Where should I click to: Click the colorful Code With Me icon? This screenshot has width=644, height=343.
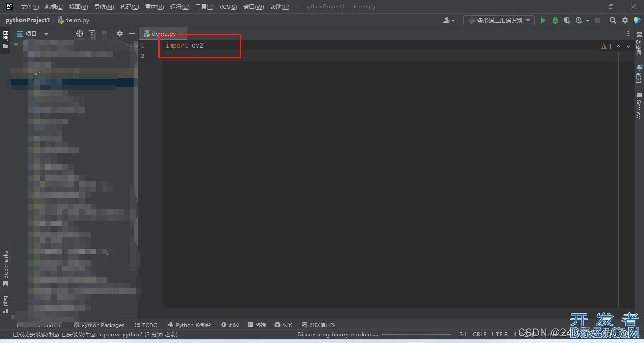click(x=637, y=20)
